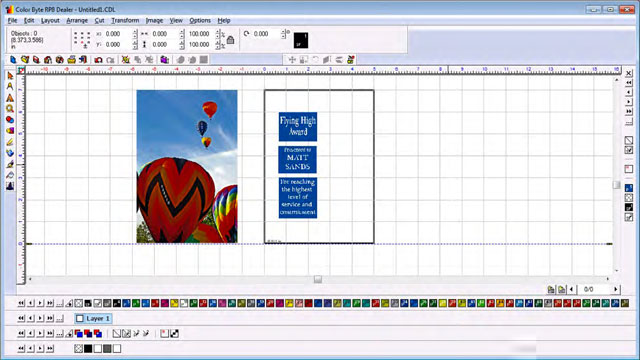Click the width value spinner arrows
The image size is (640, 360).
click(x=182, y=34)
